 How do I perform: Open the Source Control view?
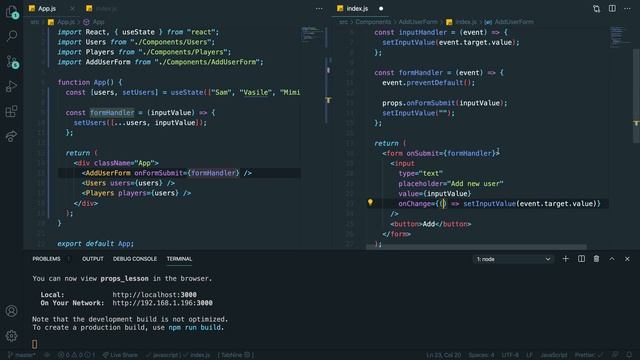[x=12, y=62]
